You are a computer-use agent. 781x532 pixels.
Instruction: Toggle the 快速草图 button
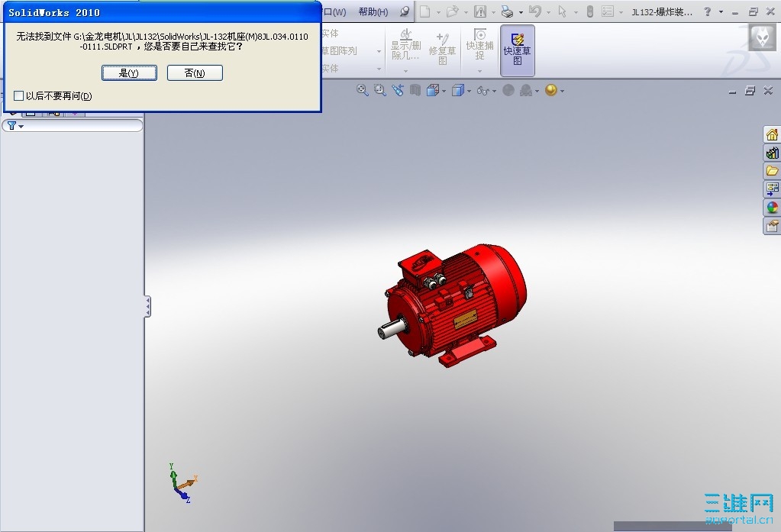[x=518, y=50]
